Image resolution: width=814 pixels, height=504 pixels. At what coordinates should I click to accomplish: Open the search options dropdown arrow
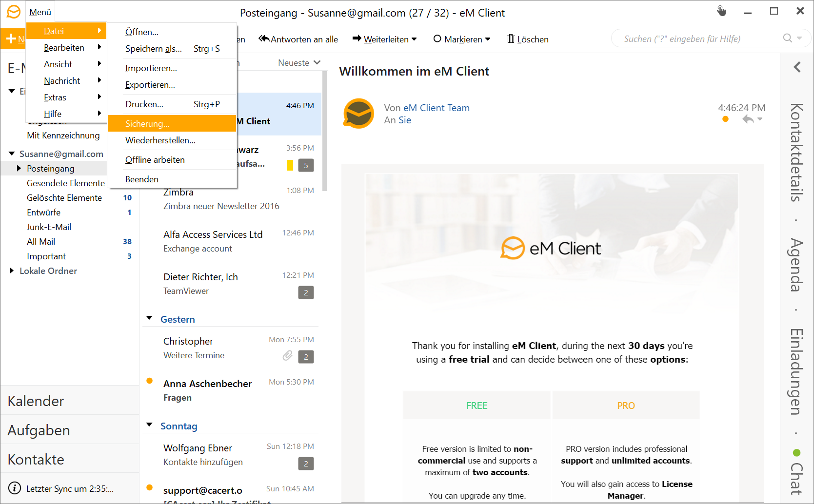[x=799, y=38]
